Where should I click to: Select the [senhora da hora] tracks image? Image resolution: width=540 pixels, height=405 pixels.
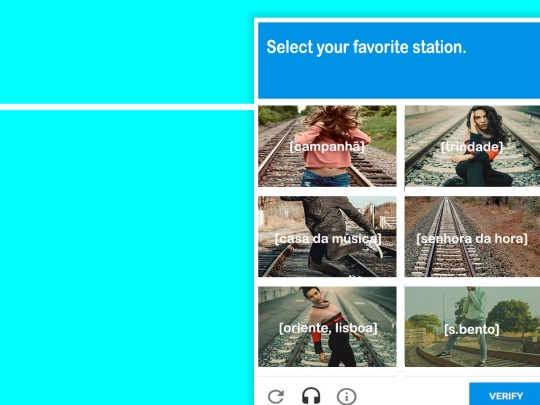pos(472,237)
